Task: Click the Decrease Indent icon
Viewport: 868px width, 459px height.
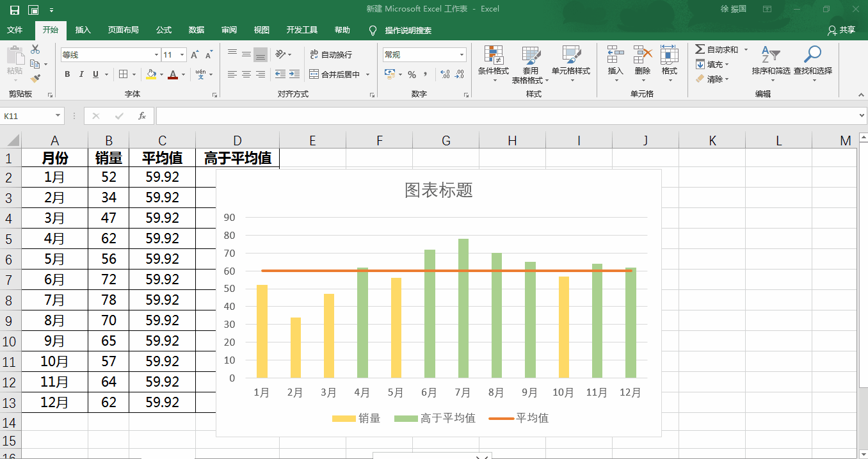Action: click(280, 74)
